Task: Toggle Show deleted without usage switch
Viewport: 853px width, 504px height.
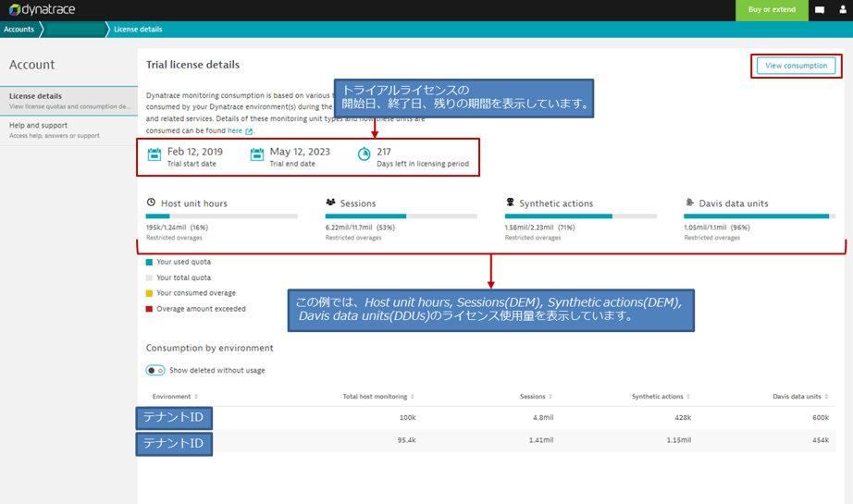Action: pos(155,370)
